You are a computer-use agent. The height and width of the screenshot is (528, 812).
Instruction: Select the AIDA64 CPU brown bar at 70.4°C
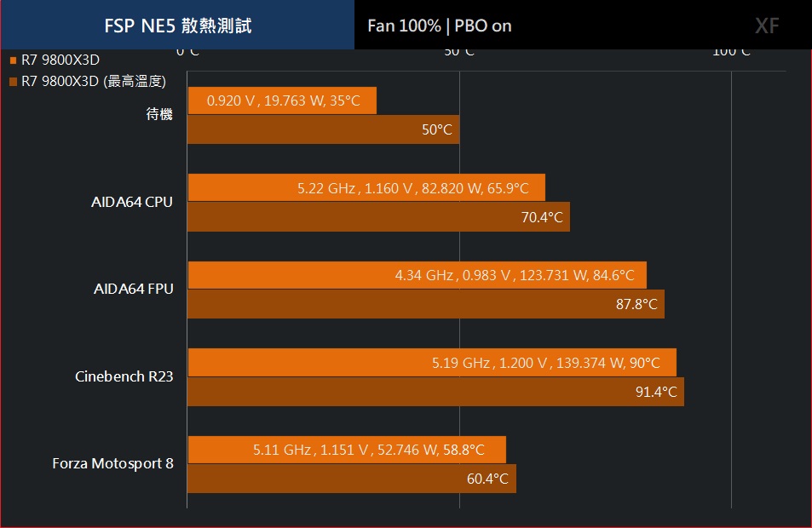(x=378, y=217)
